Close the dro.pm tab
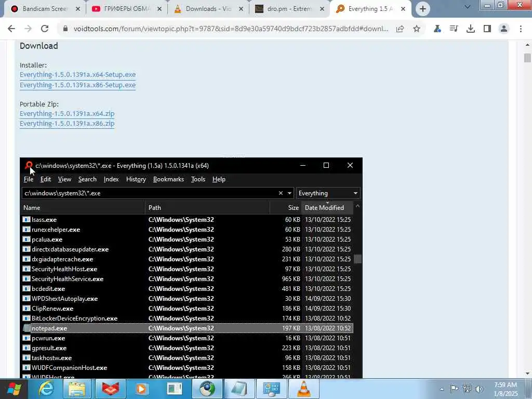The height and width of the screenshot is (399, 532). (322, 9)
